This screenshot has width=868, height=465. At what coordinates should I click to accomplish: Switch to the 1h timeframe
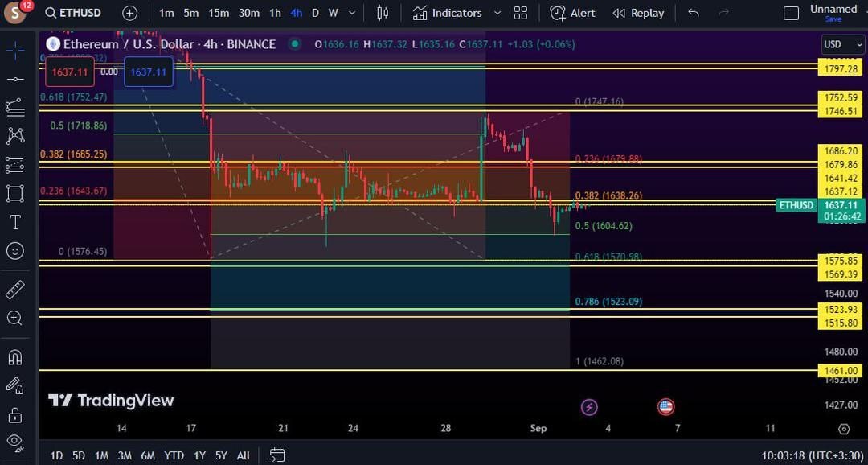coord(275,13)
